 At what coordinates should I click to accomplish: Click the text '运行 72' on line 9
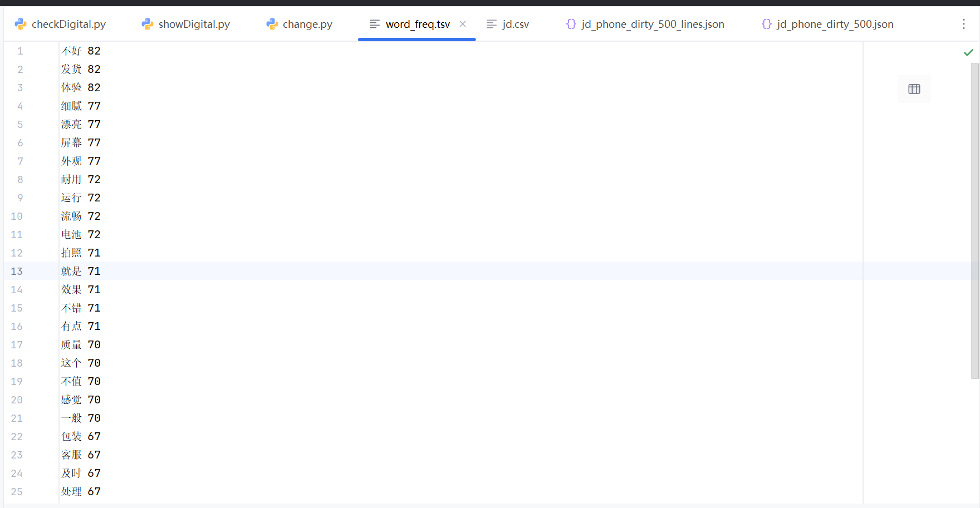tap(81, 198)
